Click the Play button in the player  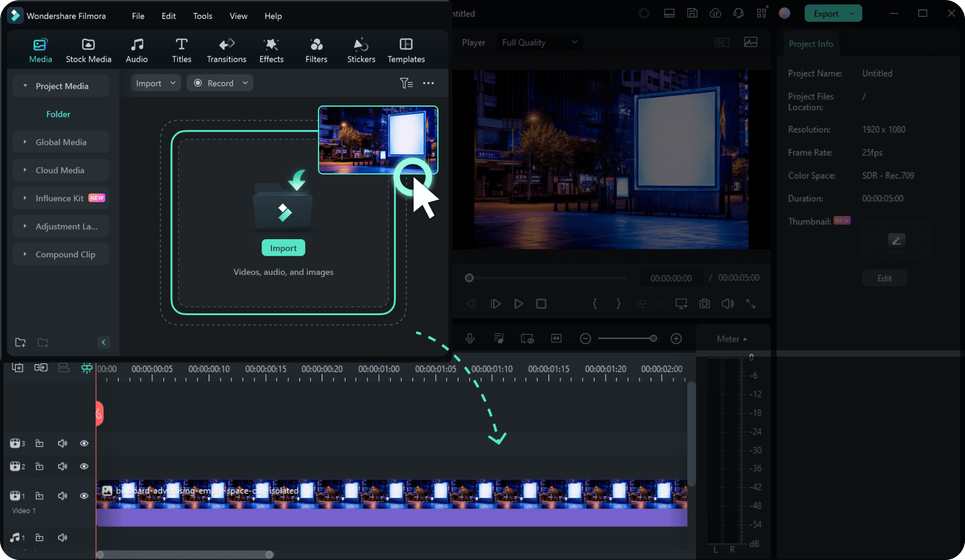[518, 304]
